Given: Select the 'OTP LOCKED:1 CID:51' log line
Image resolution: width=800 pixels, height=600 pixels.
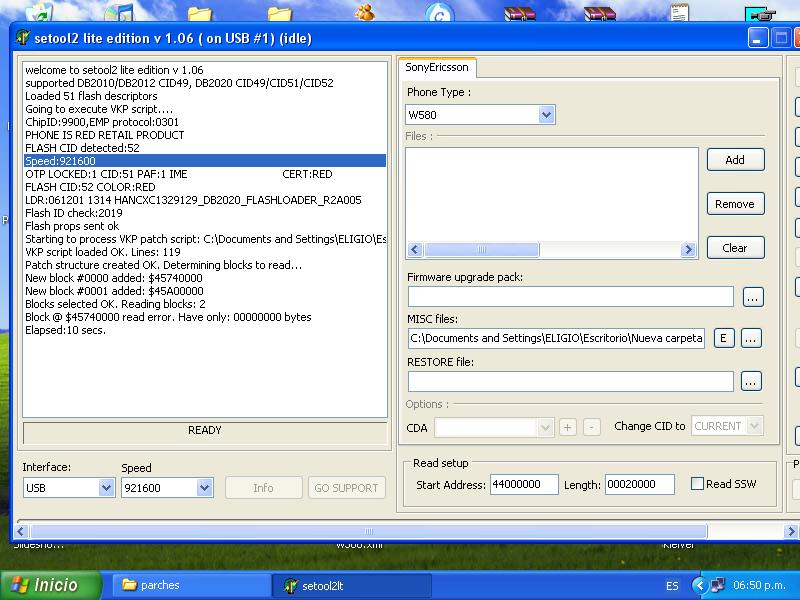Looking at the screenshot, I should (x=179, y=174).
